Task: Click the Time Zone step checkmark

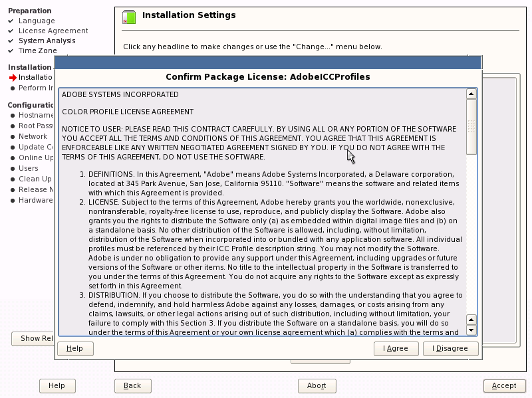Action: [11, 51]
